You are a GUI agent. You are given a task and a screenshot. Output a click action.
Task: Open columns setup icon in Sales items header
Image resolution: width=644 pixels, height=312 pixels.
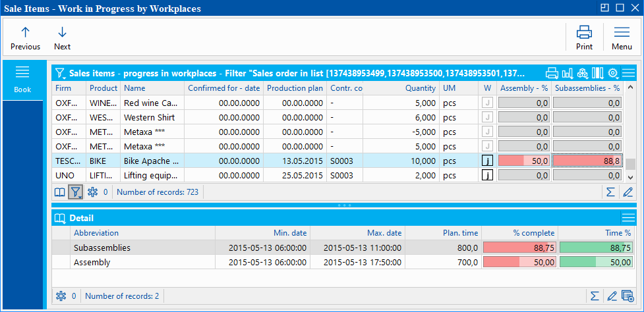598,73
